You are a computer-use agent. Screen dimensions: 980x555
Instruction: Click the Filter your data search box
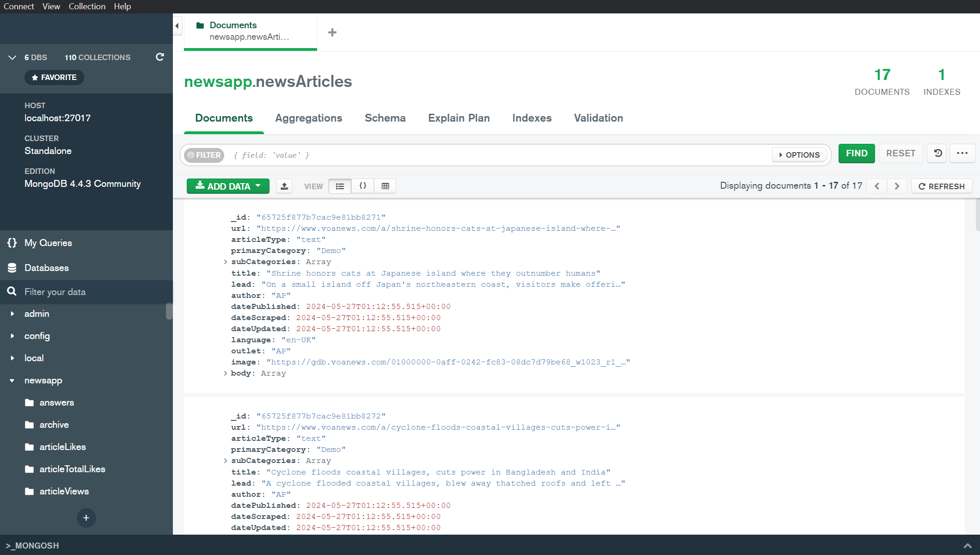86,292
